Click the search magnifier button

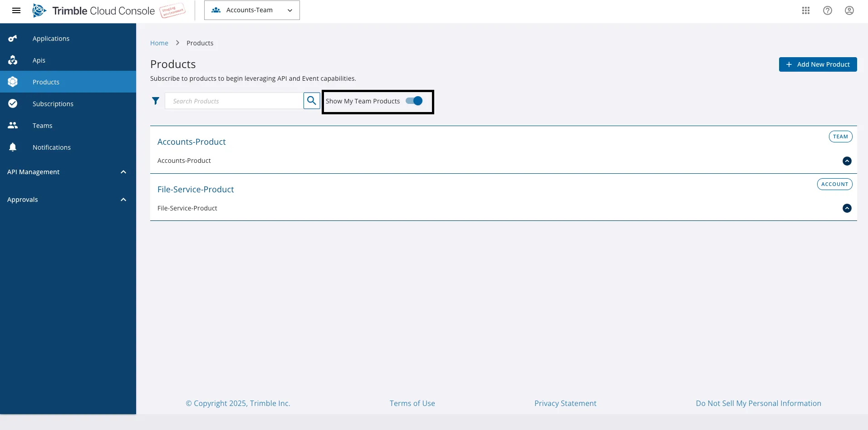312,101
